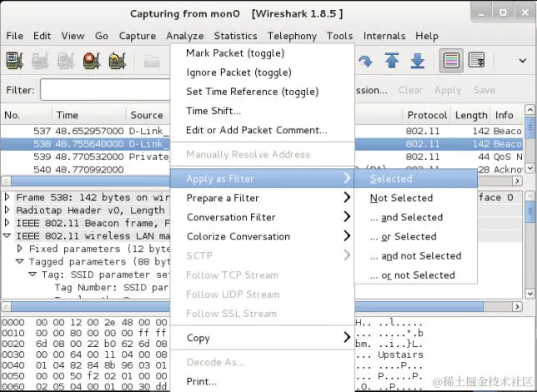Choose '... or Selected' filter option
The width and height of the screenshot is (537, 392).
[x=416, y=236]
